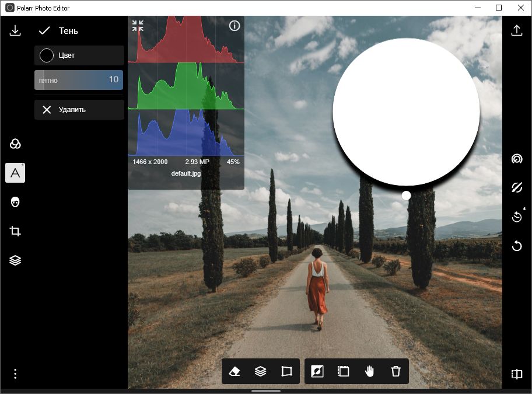532x394 pixels.
Task: Show photo info via the info icon
Action: tap(235, 26)
